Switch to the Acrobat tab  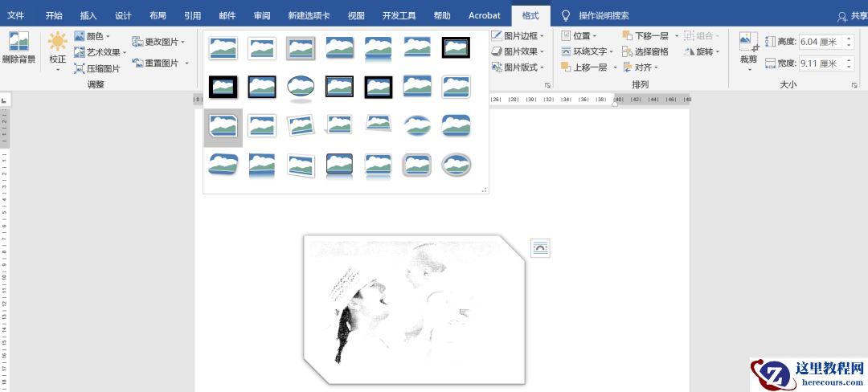point(485,15)
